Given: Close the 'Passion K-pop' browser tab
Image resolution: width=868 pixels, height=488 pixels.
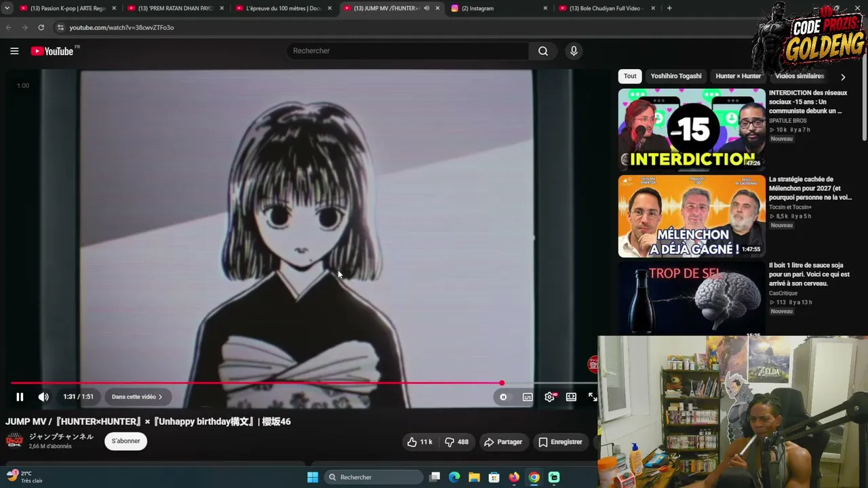Looking at the screenshot, I should (114, 8).
